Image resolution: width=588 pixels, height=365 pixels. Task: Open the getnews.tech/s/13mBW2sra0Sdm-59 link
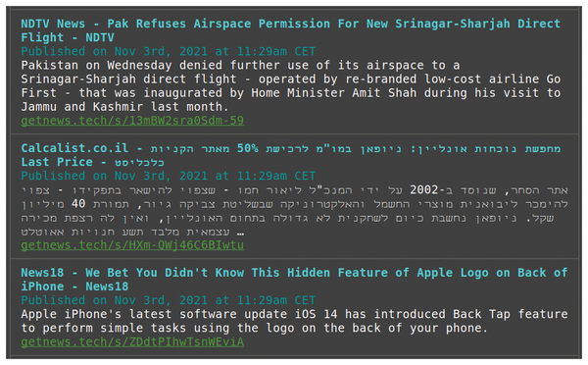click(132, 121)
